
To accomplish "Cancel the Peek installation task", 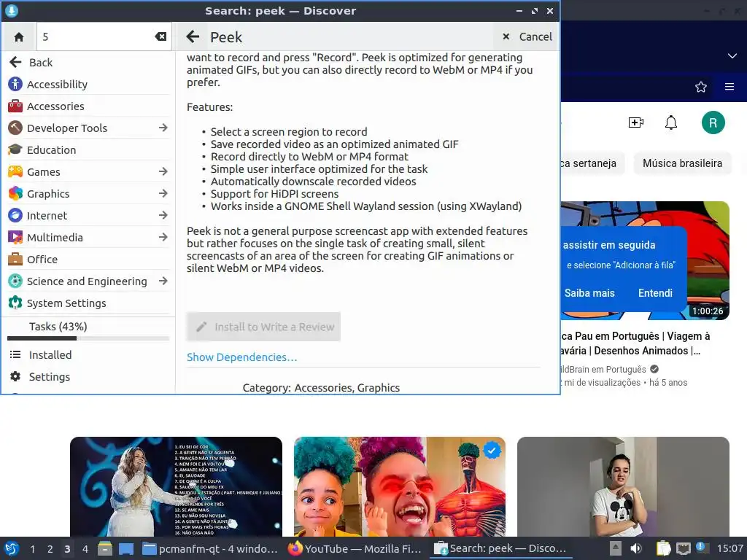I will point(527,36).
